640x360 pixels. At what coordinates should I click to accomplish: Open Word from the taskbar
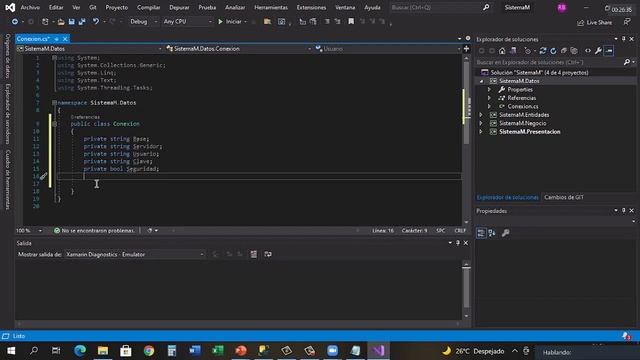195,351
